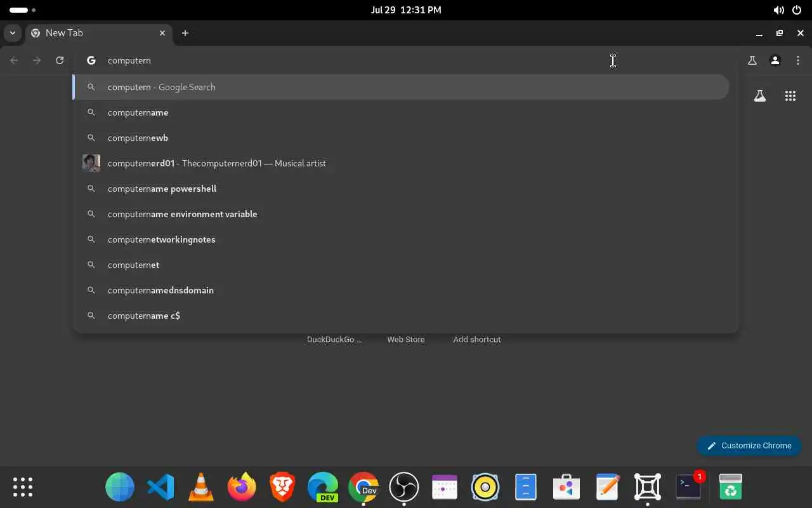Screen dimensions: 812x508
Task: Select the 'computernet' suggestion
Action: point(401,265)
